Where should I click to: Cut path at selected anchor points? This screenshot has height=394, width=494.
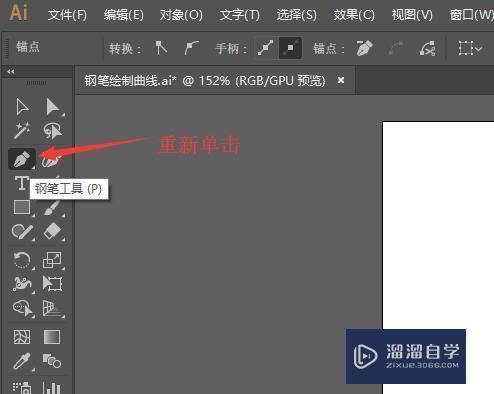pos(428,49)
